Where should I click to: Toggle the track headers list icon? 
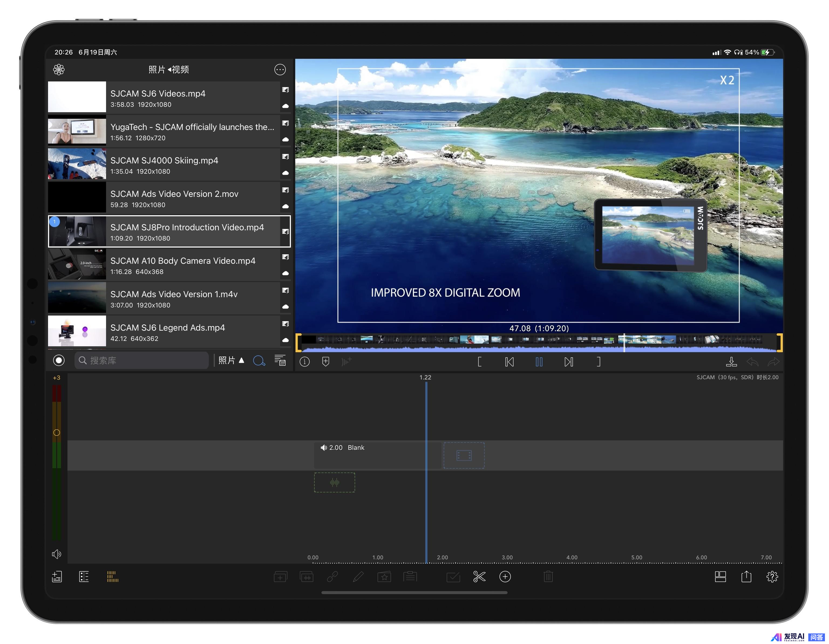(84, 577)
